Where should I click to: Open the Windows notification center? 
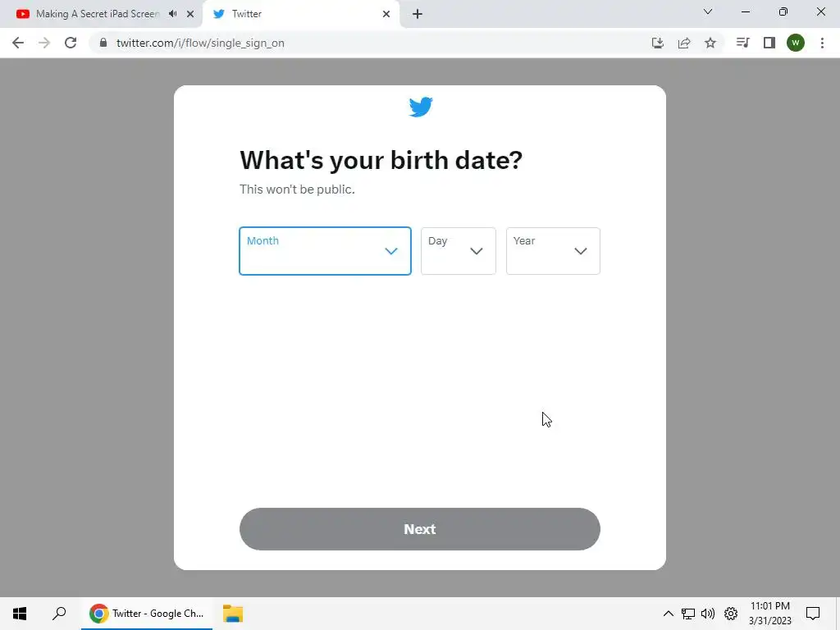(813, 614)
